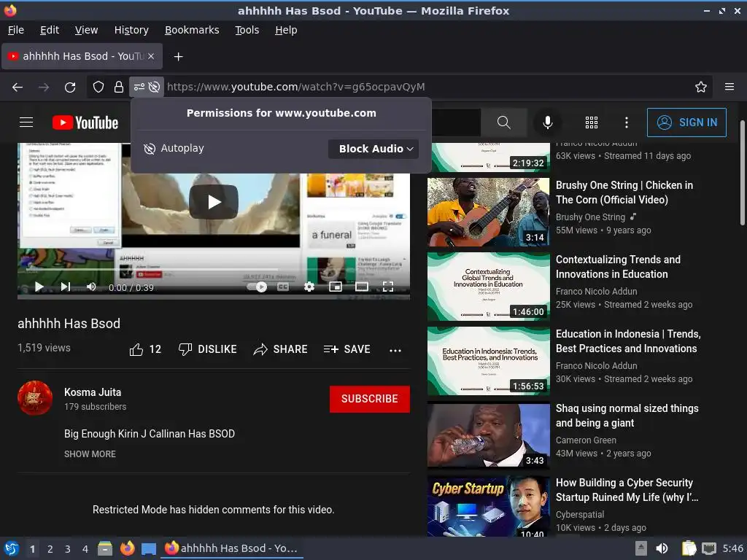
Task: Click the permissions icon in address bar
Action: [x=139, y=87]
